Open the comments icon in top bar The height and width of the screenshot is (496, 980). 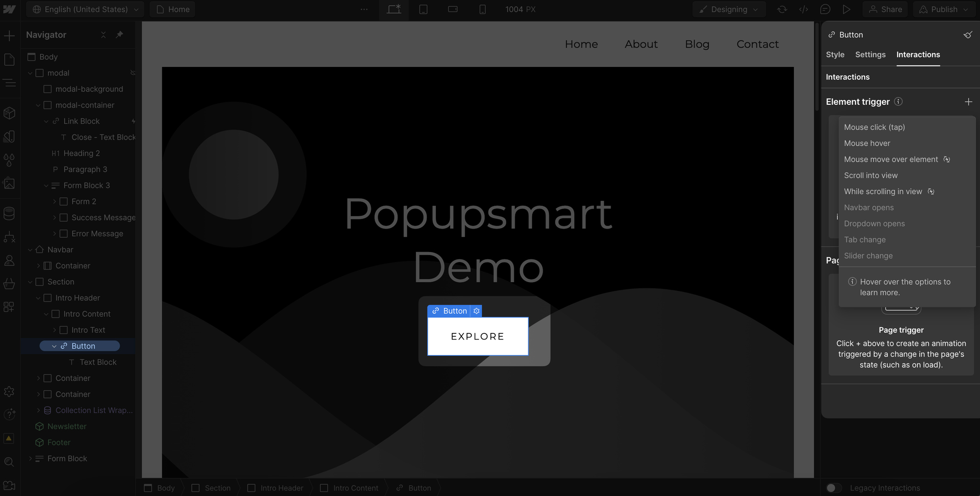click(825, 9)
